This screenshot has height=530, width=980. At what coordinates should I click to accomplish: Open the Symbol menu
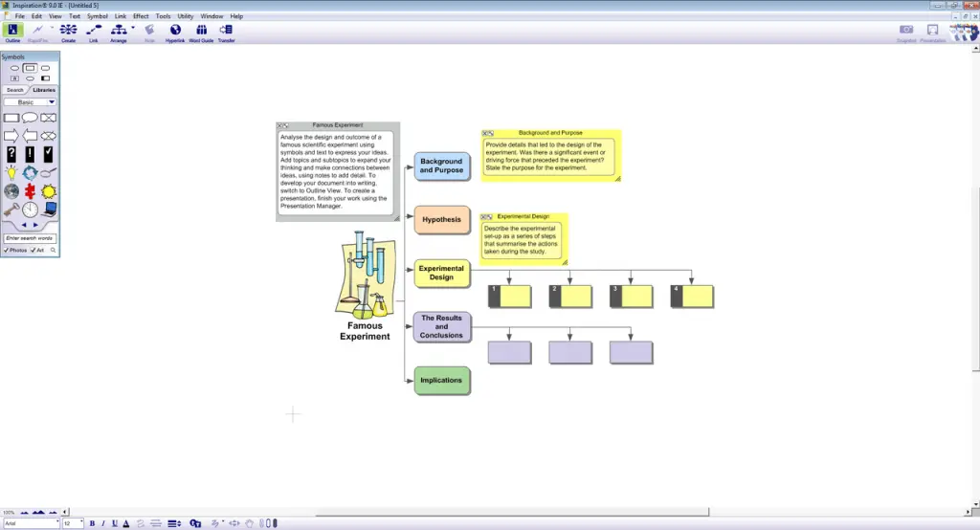tap(98, 16)
